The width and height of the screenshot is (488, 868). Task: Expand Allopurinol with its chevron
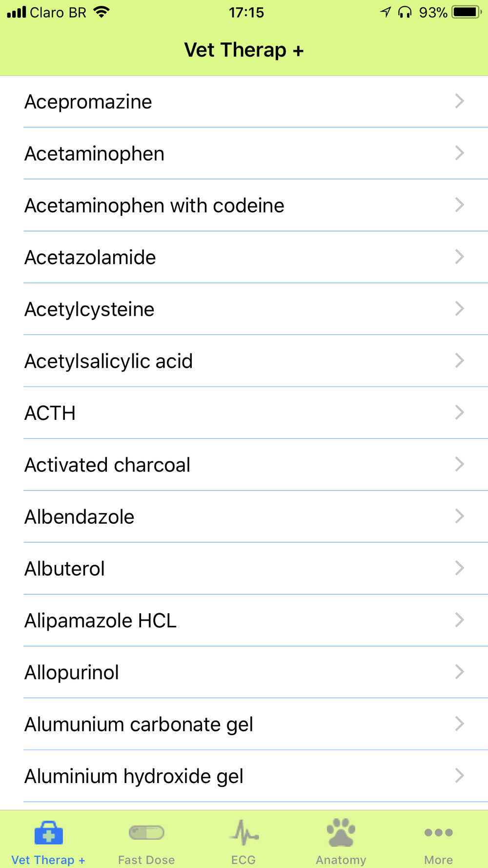(459, 672)
